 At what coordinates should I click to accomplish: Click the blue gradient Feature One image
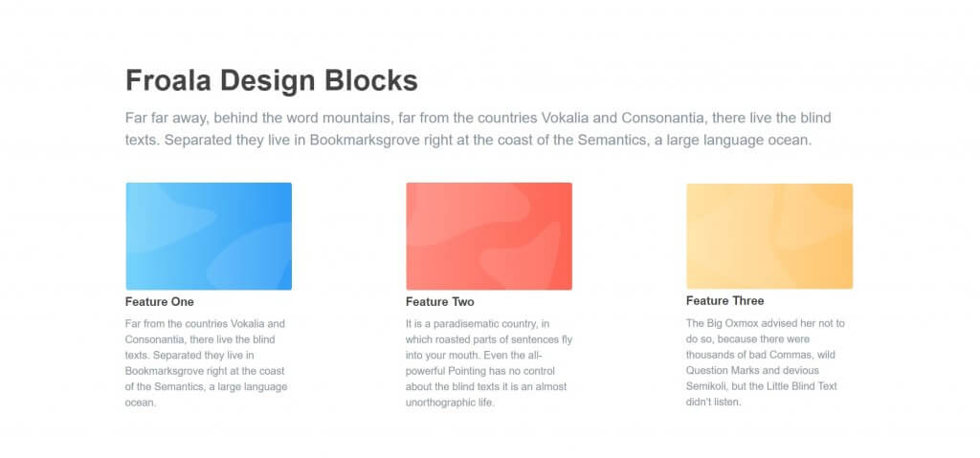tap(209, 236)
